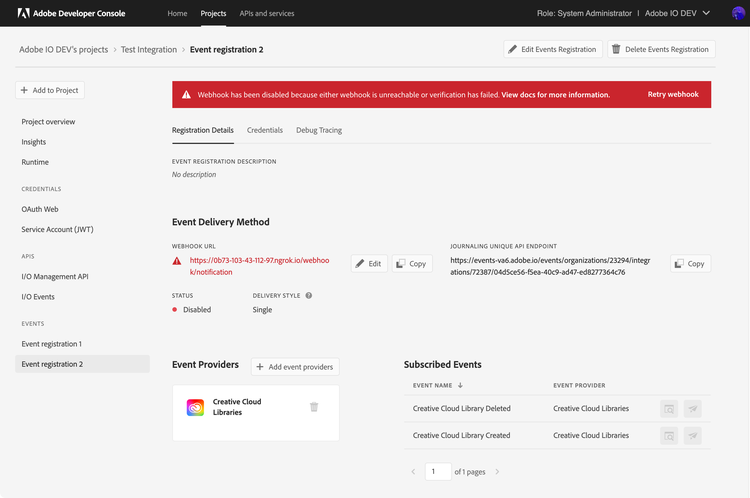Select Event registration 1 in sidebar

(52, 344)
